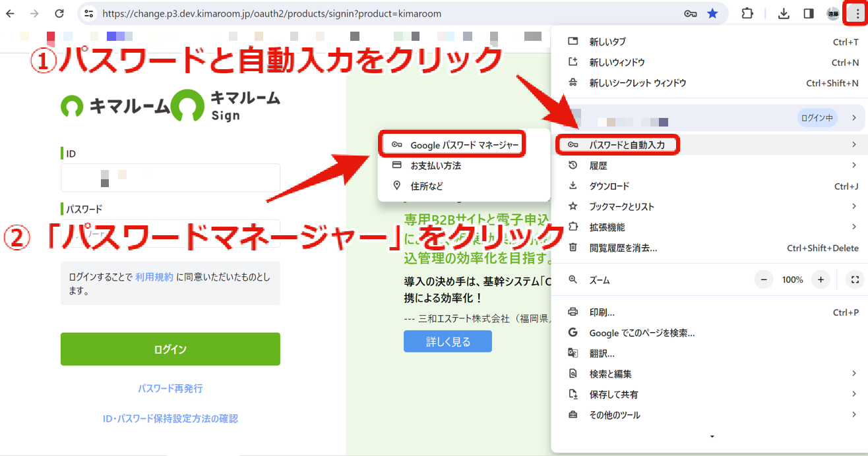Open 利用規約 link
The width and height of the screenshot is (868, 456).
[154, 277]
